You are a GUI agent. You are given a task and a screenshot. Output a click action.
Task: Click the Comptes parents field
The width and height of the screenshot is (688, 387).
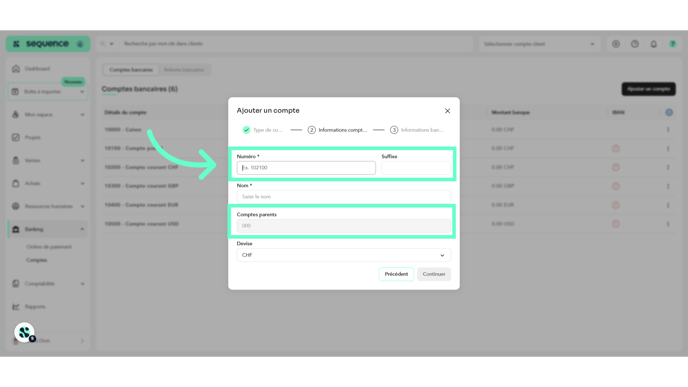click(x=344, y=226)
